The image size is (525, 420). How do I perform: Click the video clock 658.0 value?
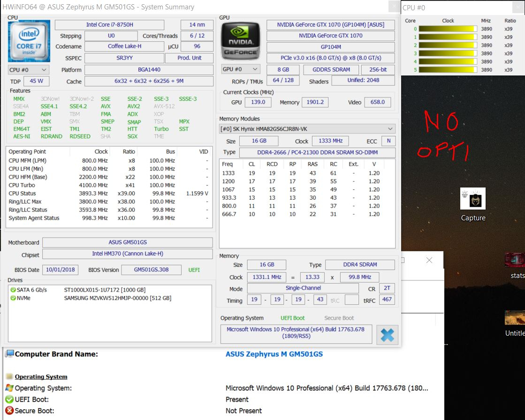coord(377,102)
